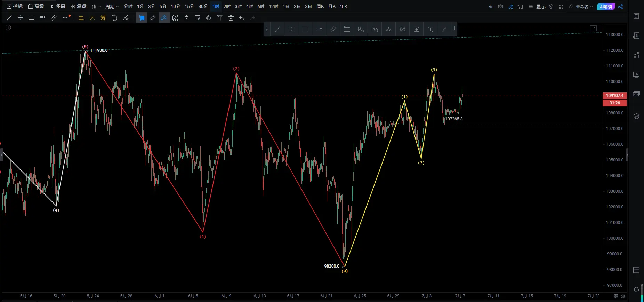
Task: Select rectangle tool in floating toolbar
Action: coord(305,29)
